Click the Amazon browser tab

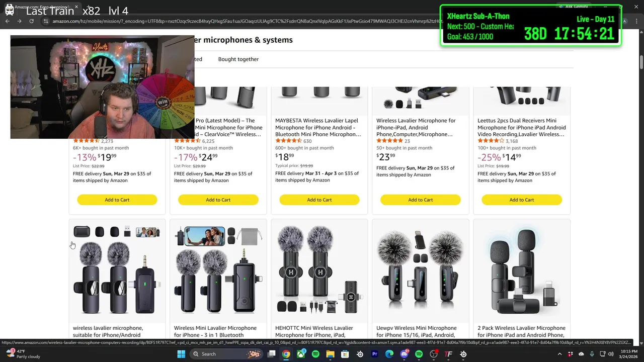pos(43,7)
